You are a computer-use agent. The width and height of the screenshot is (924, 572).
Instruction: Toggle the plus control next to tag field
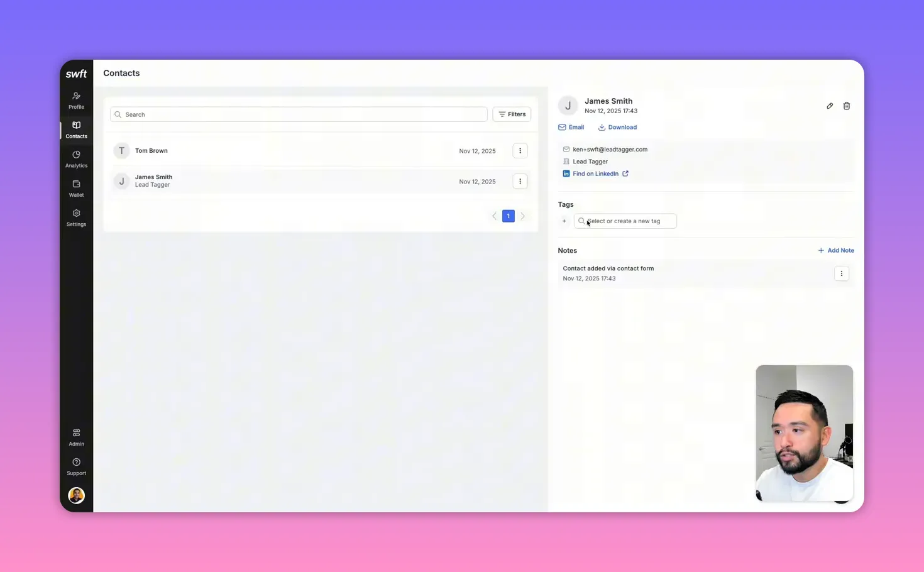[564, 221]
